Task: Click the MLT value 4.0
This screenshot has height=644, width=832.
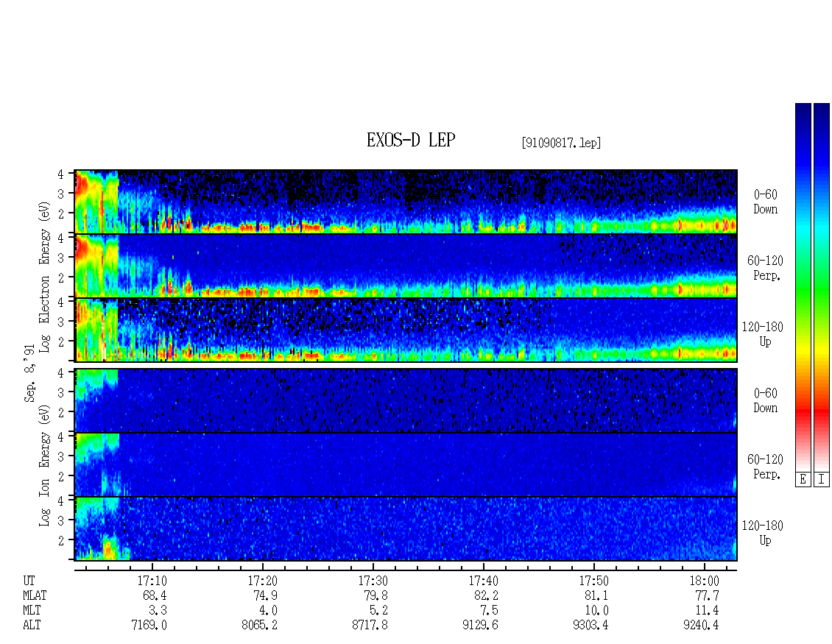Action: point(269,611)
